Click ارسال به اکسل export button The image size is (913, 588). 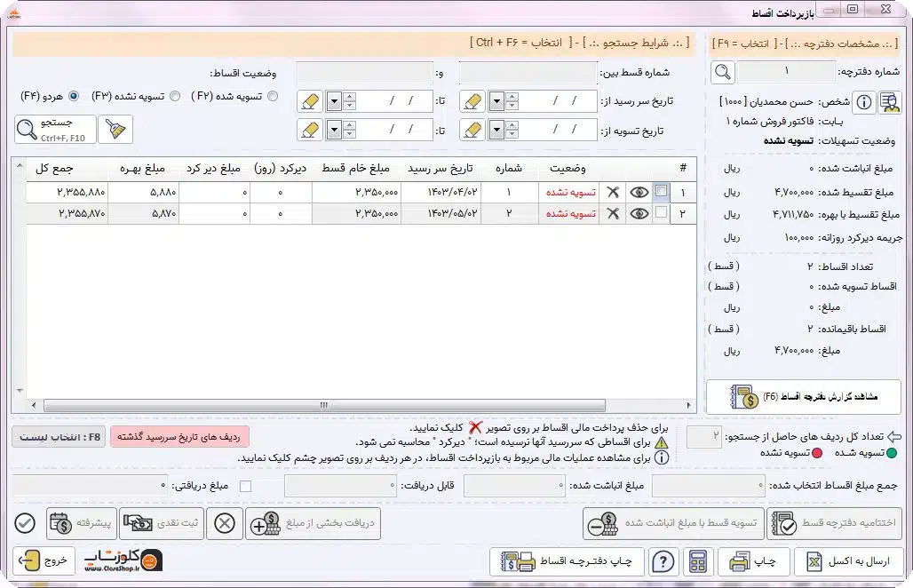click(x=849, y=561)
